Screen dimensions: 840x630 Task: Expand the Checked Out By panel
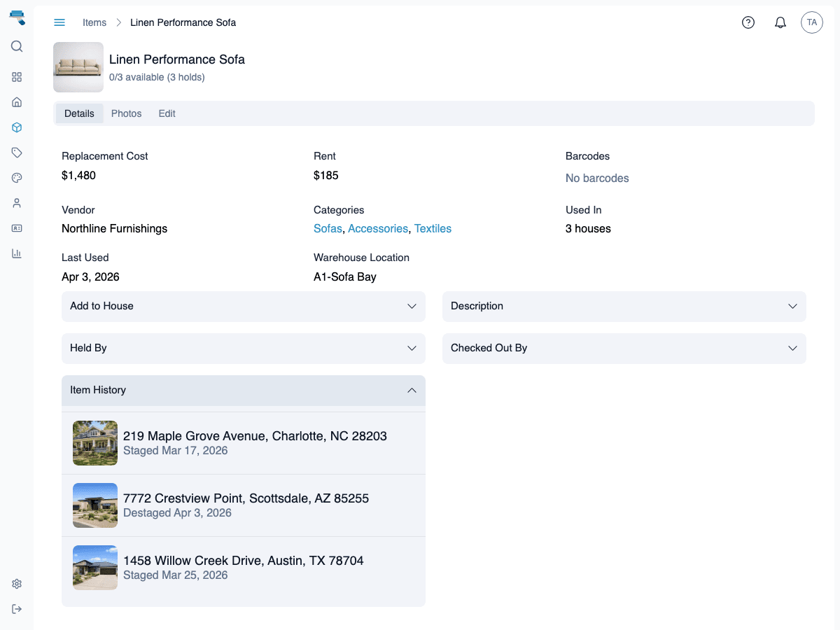[624, 348]
